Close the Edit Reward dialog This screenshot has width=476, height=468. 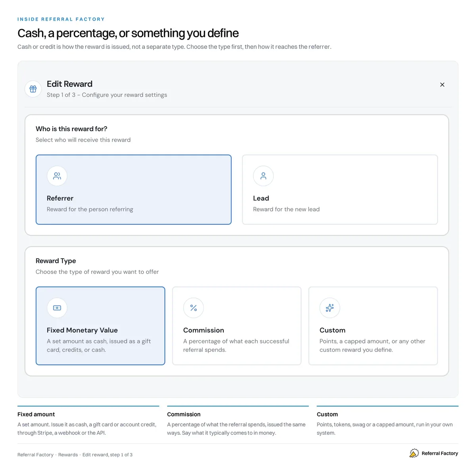point(442,84)
